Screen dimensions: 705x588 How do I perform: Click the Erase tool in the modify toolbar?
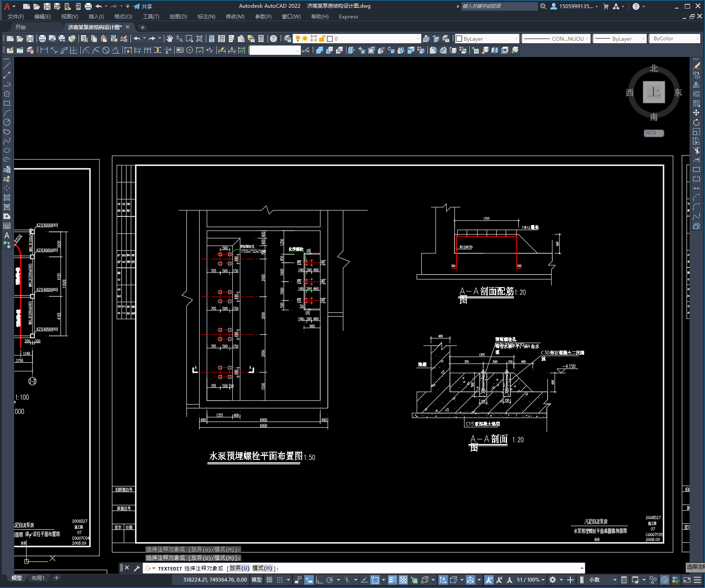696,66
